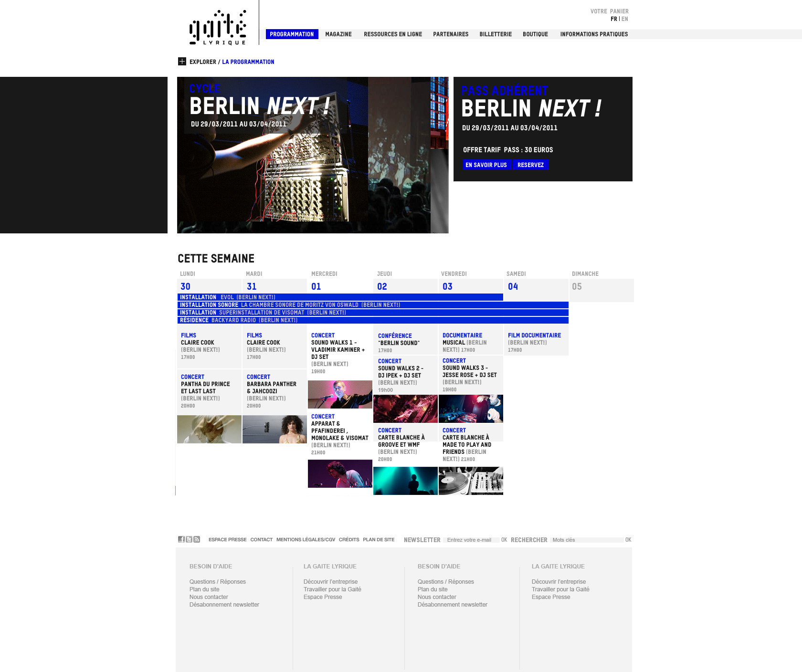The width and height of the screenshot is (802, 672).
Task: Open Travailler pour la Gaîté in second footer column
Action: (x=332, y=589)
